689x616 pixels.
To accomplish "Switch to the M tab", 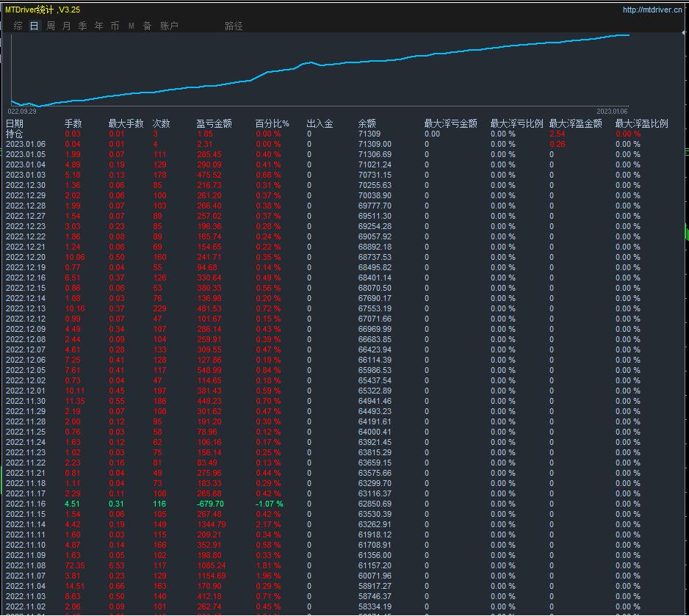I will coord(131,26).
